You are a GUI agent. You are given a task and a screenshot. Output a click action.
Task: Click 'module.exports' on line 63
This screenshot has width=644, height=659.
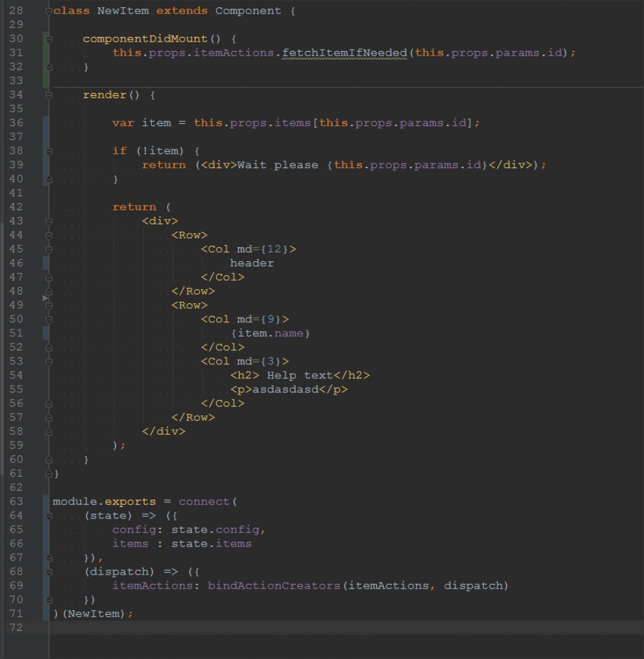point(104,502)
